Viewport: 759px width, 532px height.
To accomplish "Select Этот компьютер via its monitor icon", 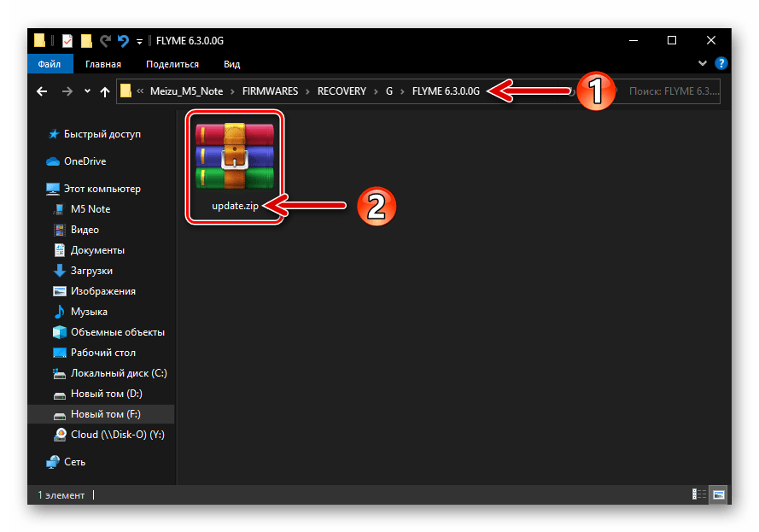I will click(53, 189).
